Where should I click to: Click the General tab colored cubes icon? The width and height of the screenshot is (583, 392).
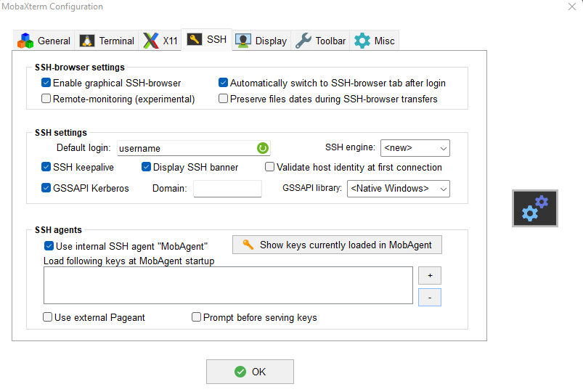pyautogui.click(x=25, y=41)
